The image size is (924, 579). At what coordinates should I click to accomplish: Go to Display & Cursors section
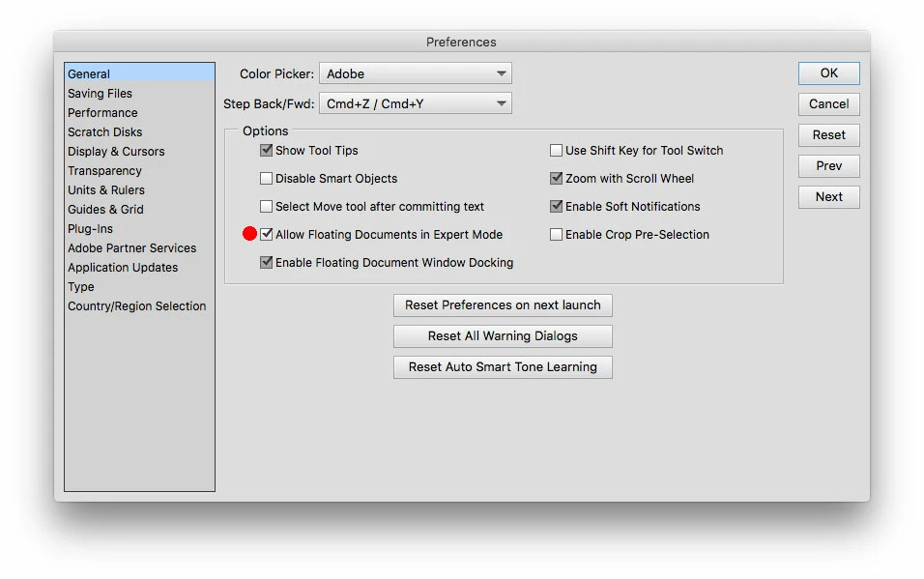click(x=139, y=152)
